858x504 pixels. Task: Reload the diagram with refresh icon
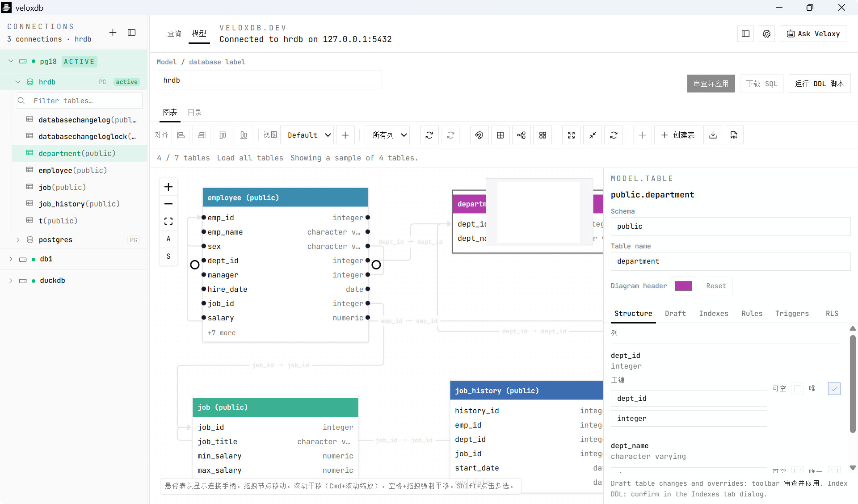coord(614,135)
